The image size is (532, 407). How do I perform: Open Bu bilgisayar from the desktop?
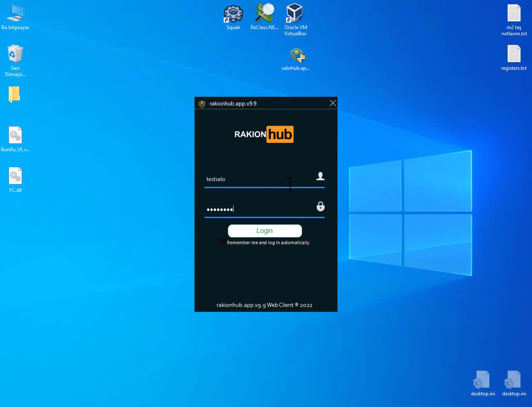click(15, 12)
